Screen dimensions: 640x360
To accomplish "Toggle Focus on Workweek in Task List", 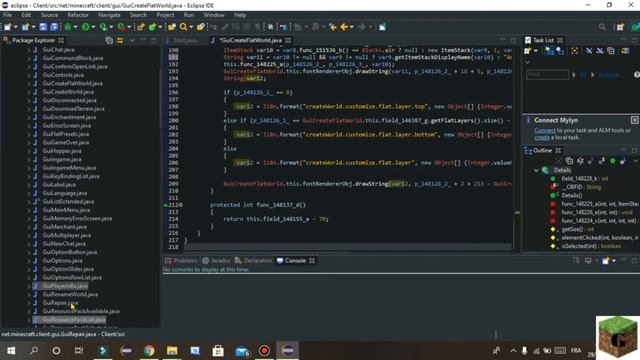I will coord(574,51).
